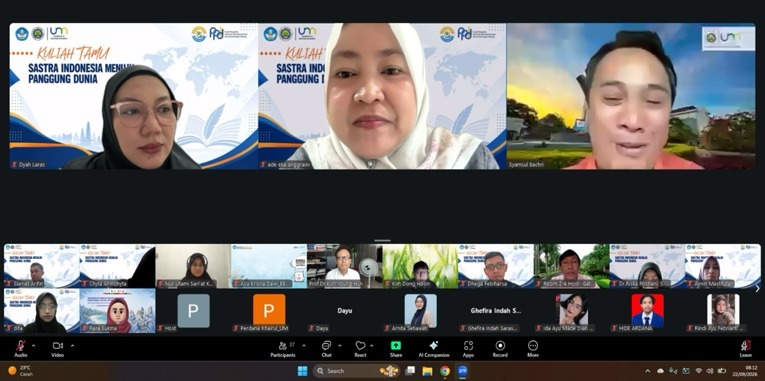Expand the video options arrow next to Video
Viewport: 765px width, 381px height.
[x=72, y=346]
